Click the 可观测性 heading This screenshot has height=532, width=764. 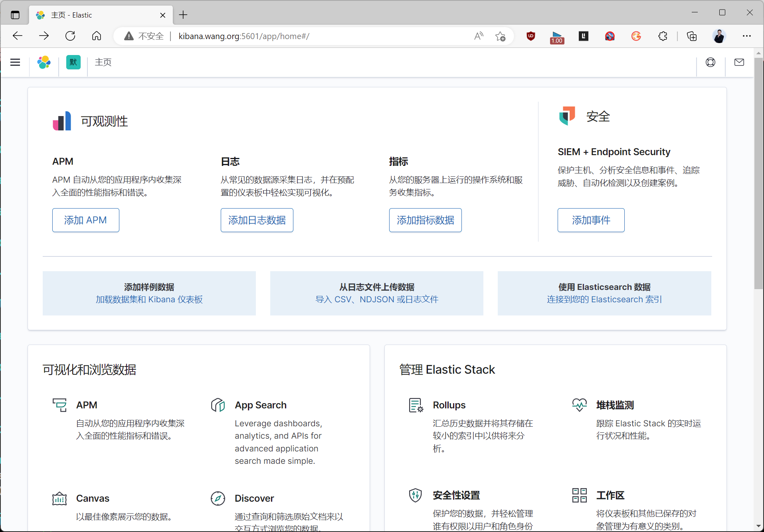click(105, 121)
